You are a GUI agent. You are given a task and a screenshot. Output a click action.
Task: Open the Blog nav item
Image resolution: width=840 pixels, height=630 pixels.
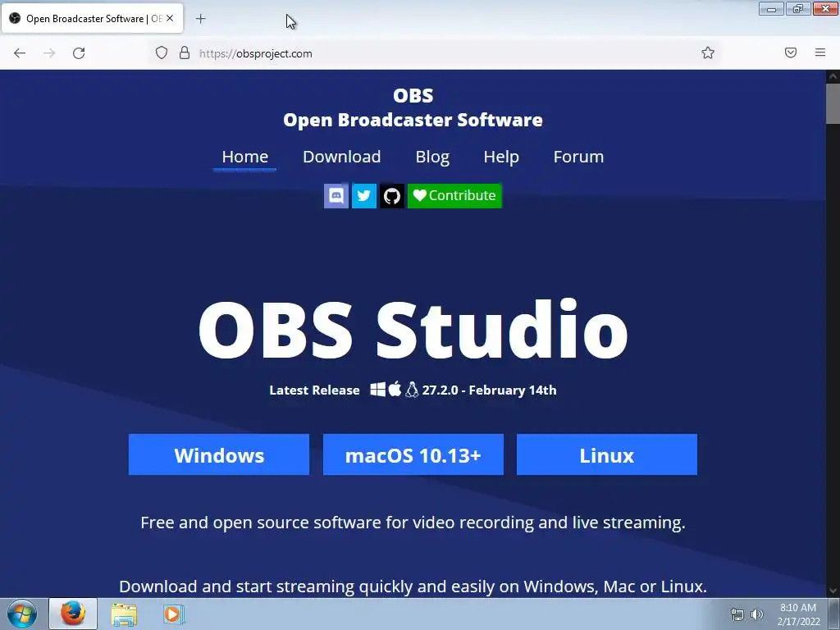(x=432, y=157)
